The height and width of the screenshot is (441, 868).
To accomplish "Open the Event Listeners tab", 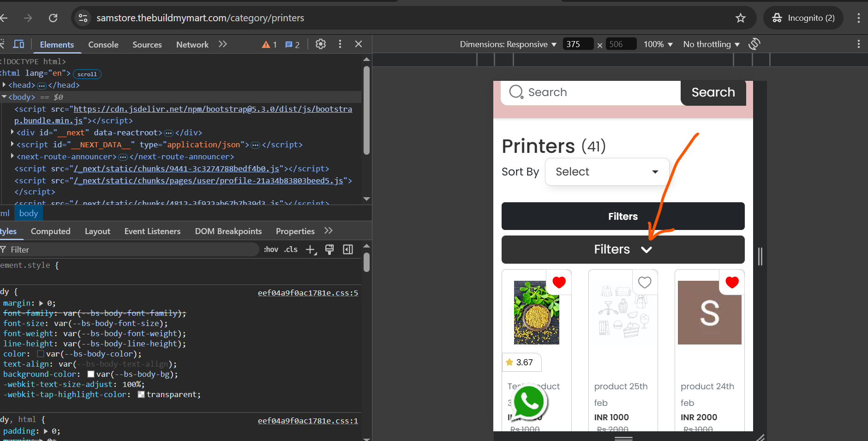I will pos(152,231).
